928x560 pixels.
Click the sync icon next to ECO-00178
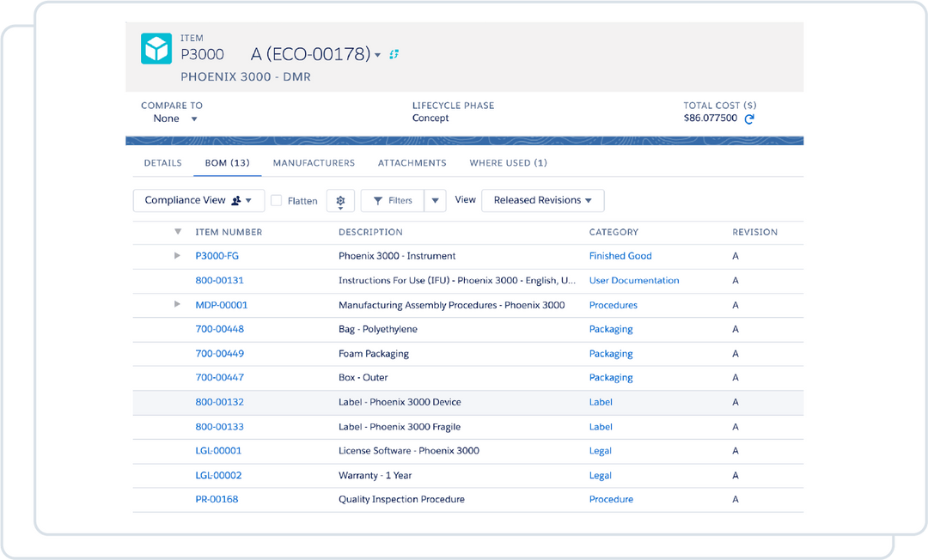pos(394,53)
